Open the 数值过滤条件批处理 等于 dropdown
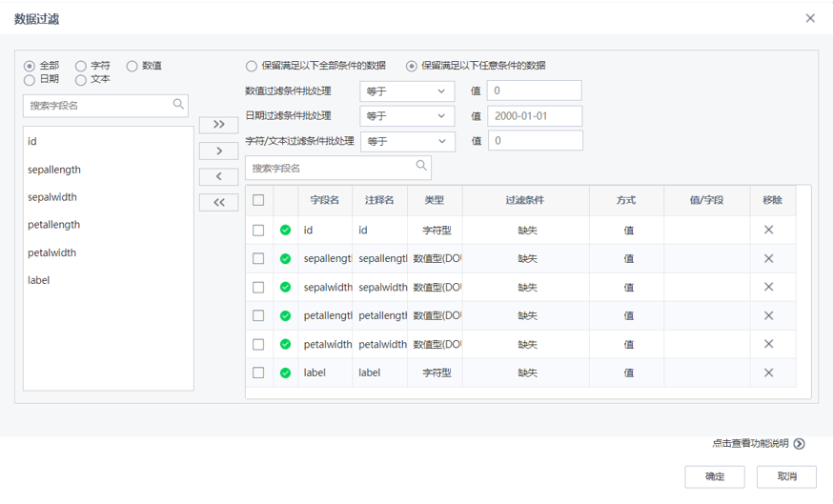 407,91
